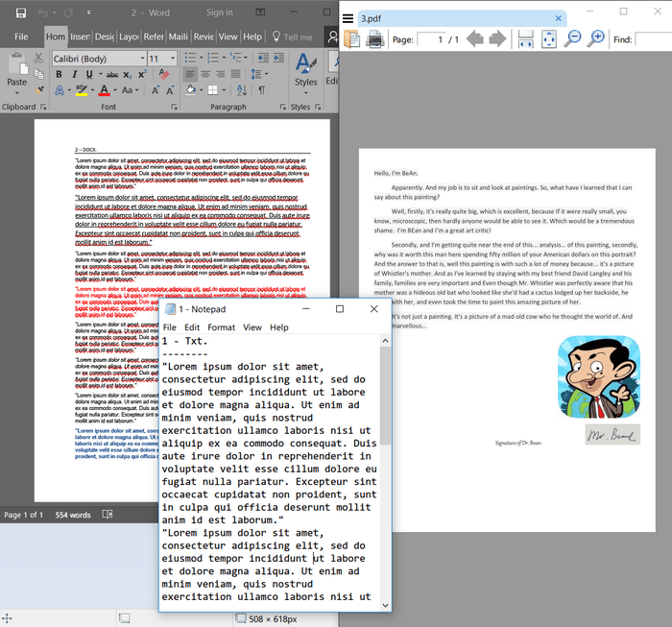This screenshot has height=627, width=672.
Task: Zoom in on the PDF document
Action: [x=596, y=39]
